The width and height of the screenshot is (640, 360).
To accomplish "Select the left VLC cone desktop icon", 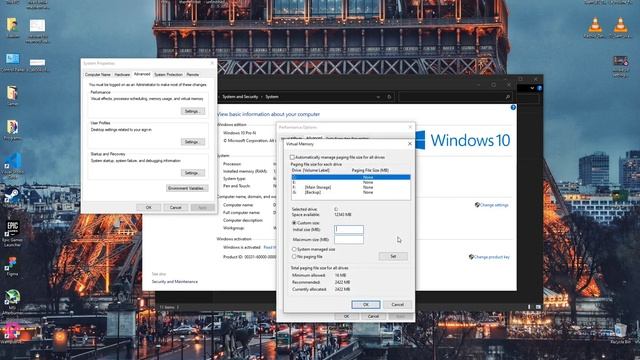I will pos(595,25).
